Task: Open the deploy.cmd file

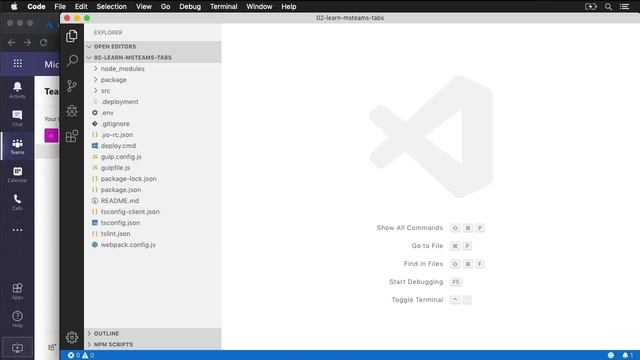Action: click(x=153, y=146)
